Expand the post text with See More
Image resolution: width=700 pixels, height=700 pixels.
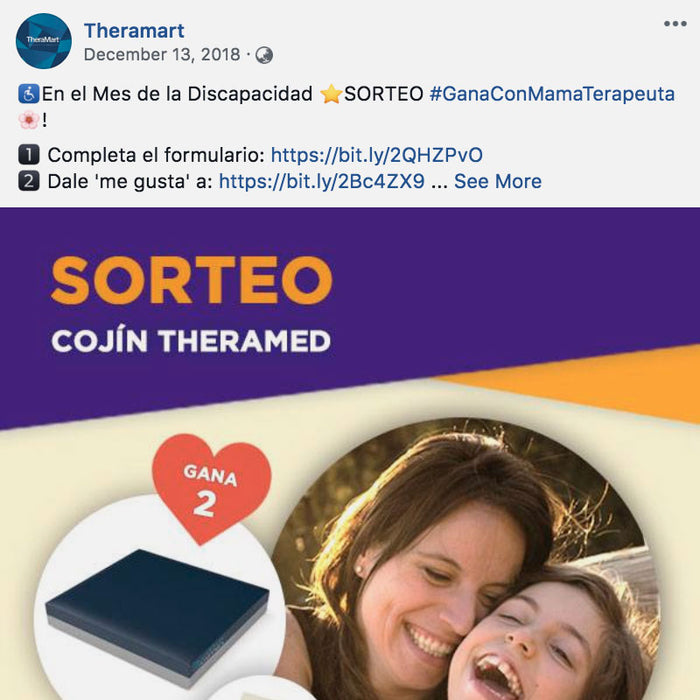[x=498, y=181]
